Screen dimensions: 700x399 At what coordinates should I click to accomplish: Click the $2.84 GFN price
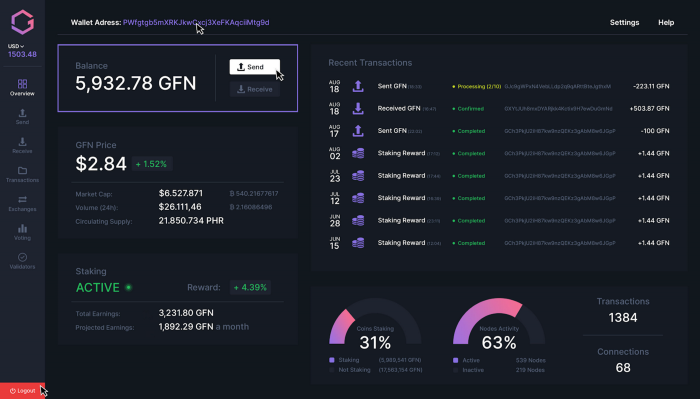tap(101, 164)
